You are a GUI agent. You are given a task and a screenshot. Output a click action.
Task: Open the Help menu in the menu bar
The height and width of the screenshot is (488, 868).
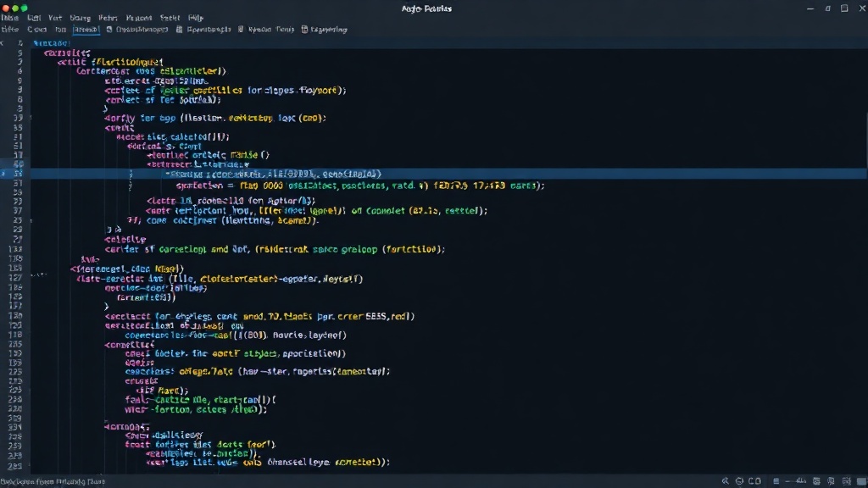pyautogui.click(x=196, y=18)
